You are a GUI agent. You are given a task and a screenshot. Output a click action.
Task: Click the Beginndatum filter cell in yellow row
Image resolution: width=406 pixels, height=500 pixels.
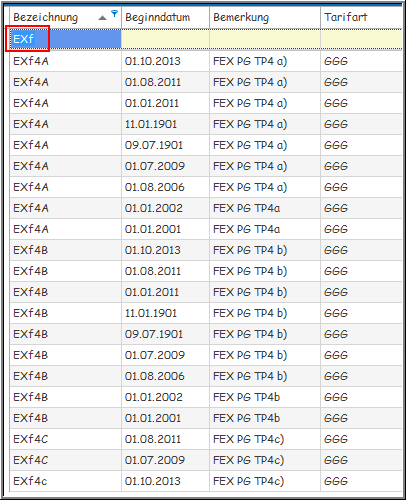[165, 39]
